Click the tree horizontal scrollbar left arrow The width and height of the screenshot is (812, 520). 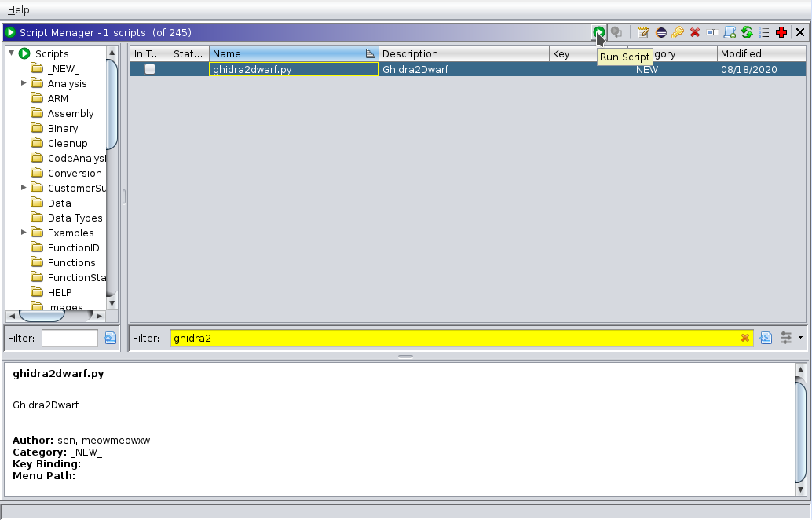tap(12, 316)
